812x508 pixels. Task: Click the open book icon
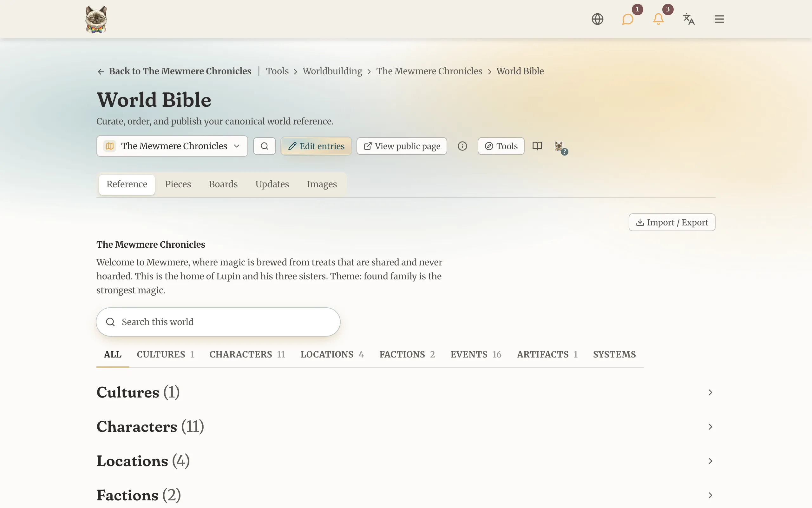coord(537,146)
